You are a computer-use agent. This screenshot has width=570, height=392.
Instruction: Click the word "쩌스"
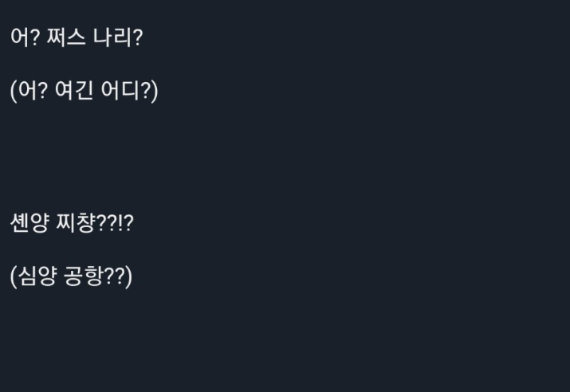66,37
